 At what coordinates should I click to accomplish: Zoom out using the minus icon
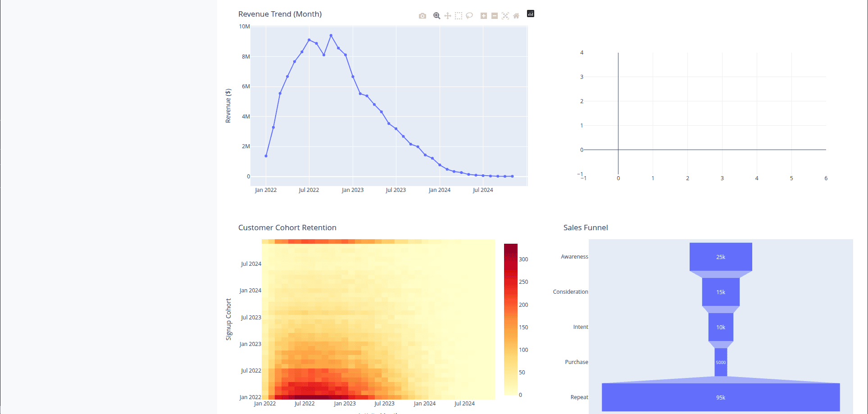(x=494, y=15)
